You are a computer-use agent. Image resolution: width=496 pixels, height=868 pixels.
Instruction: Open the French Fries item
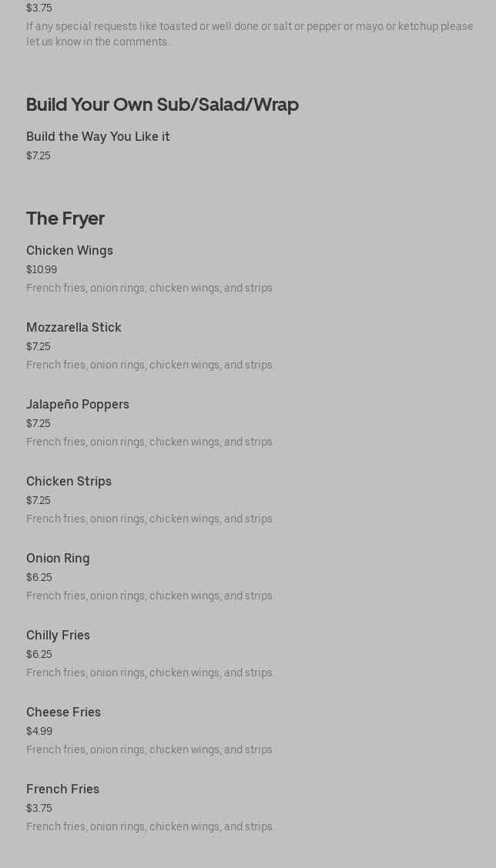tap(62, 790)
